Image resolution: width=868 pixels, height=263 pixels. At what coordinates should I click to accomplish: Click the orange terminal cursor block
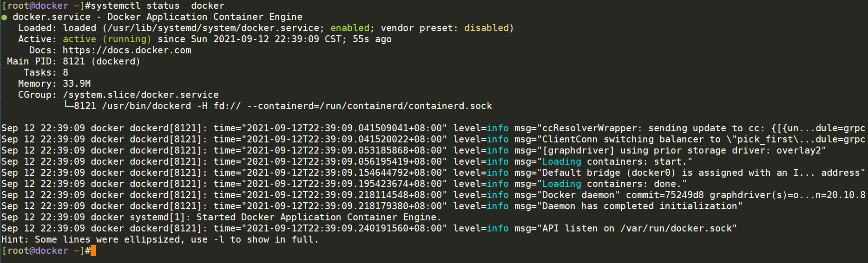pos(93,250)
